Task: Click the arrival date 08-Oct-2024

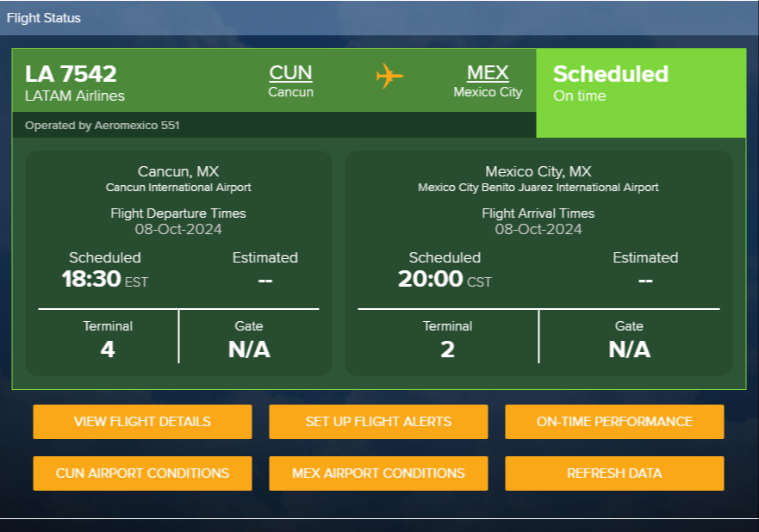Action: tap(538, 229)
